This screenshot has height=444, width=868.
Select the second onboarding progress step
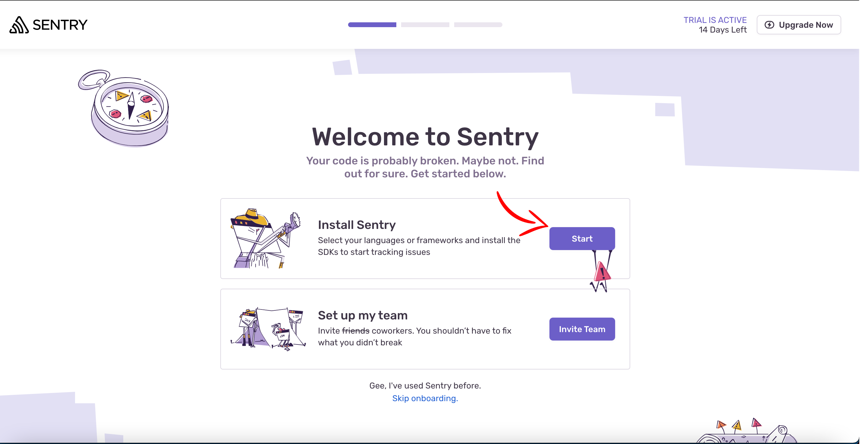(x=425, y=25)
